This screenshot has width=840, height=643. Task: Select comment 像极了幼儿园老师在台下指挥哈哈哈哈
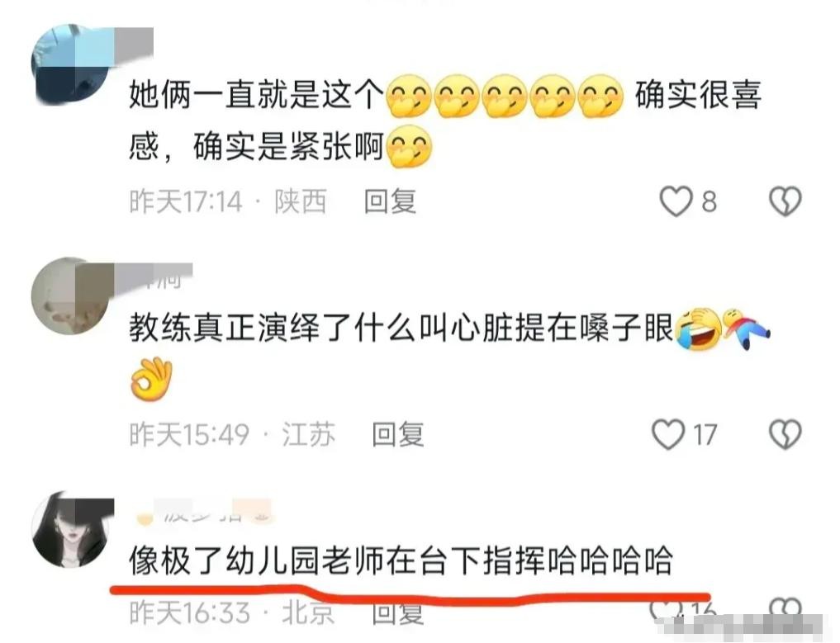pos(401,560)
